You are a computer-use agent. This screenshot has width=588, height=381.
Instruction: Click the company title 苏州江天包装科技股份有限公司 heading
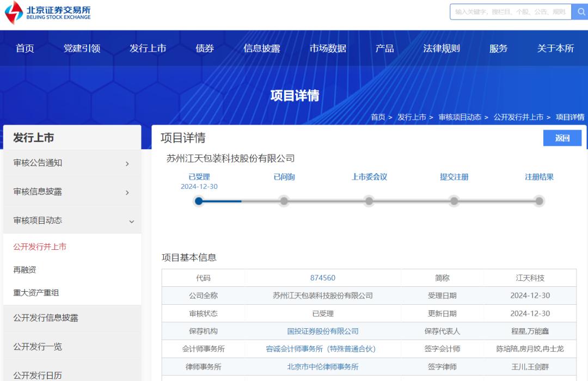click(230, 158)
